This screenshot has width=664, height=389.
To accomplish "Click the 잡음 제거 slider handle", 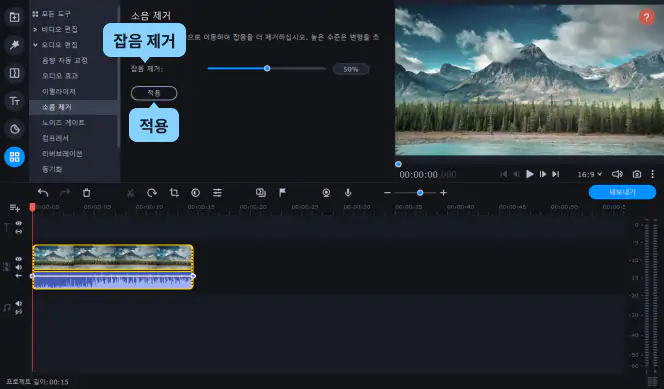I will pos(267,68).
